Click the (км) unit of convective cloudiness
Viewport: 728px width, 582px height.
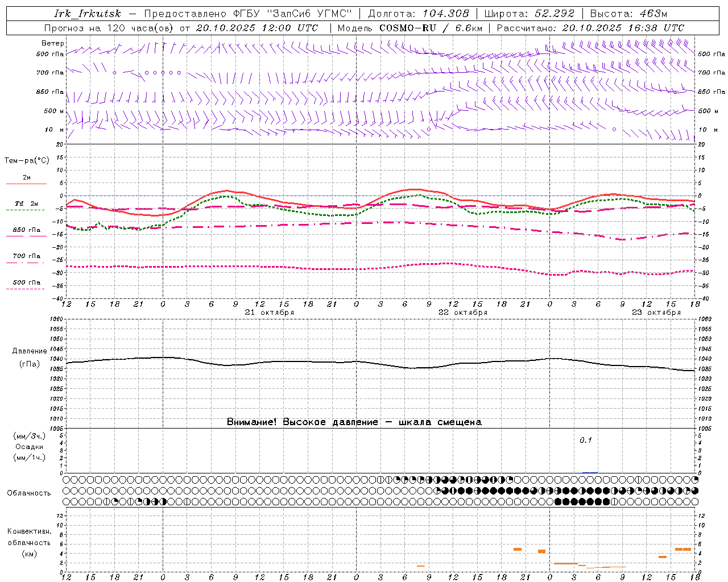pos(30,554)
